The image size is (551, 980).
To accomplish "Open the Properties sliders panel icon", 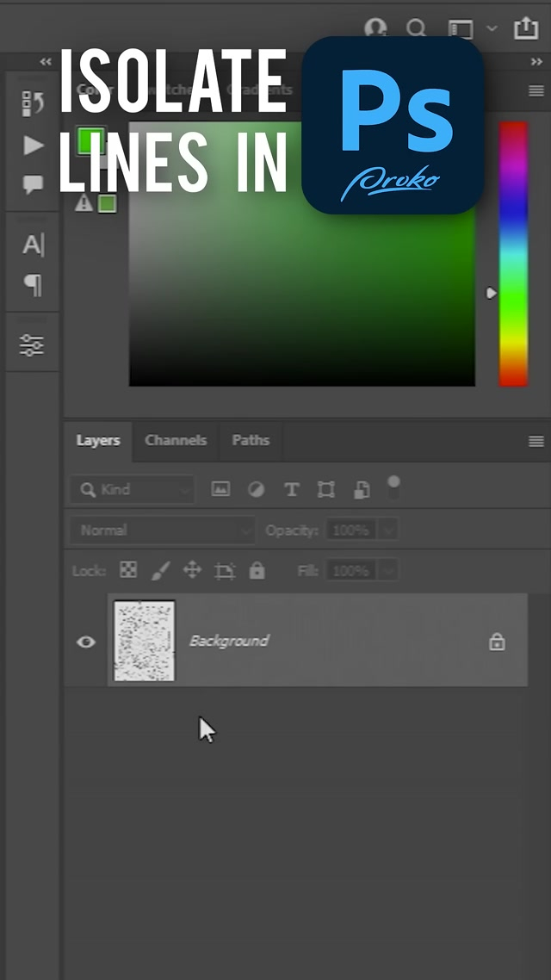I will click(33, 345).
